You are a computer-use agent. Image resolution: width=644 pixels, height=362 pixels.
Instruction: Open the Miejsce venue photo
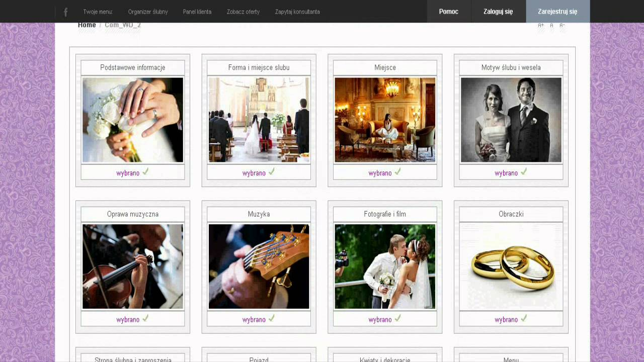pos(385,120)
